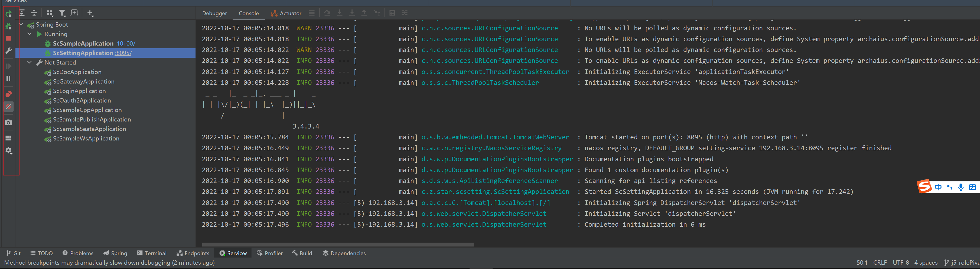Screen dimensions: 980x269
Task: Click the console horizontal scrollbar
Action: coord(338,245)
